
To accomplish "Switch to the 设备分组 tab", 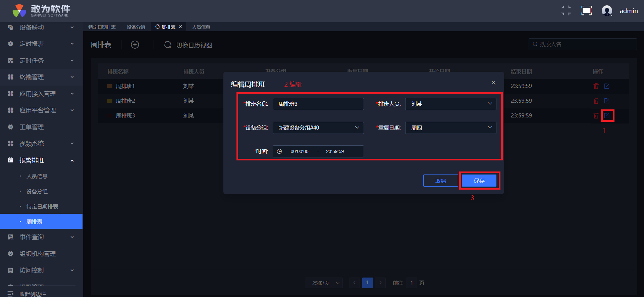I will pyautogui.click(x=136, y=27).
